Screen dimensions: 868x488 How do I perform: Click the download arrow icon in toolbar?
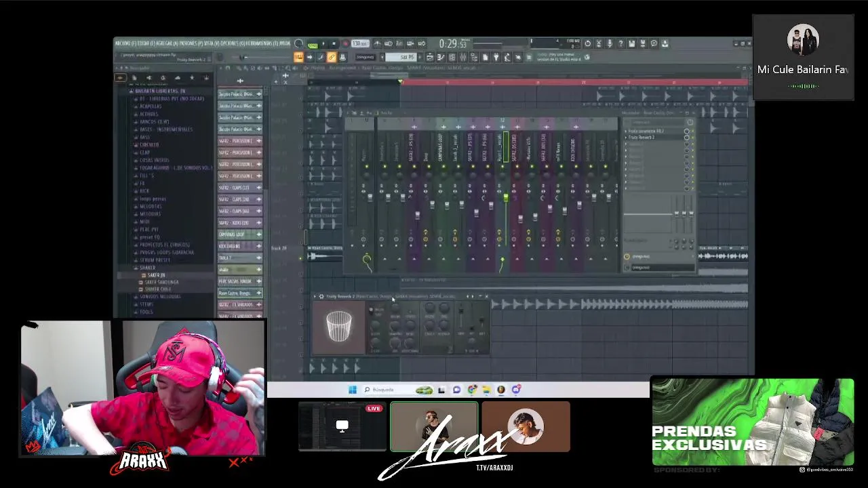click(665, 43)
